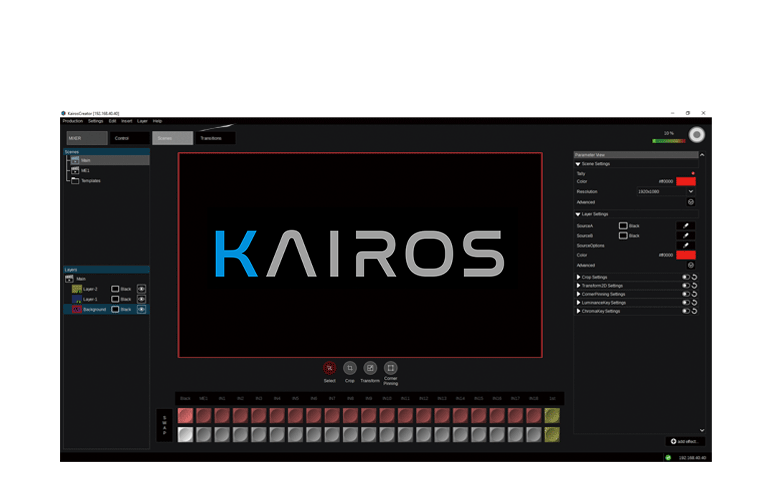Pick the Transform tool icon
The image size is (772, 501).
[370, 368]
